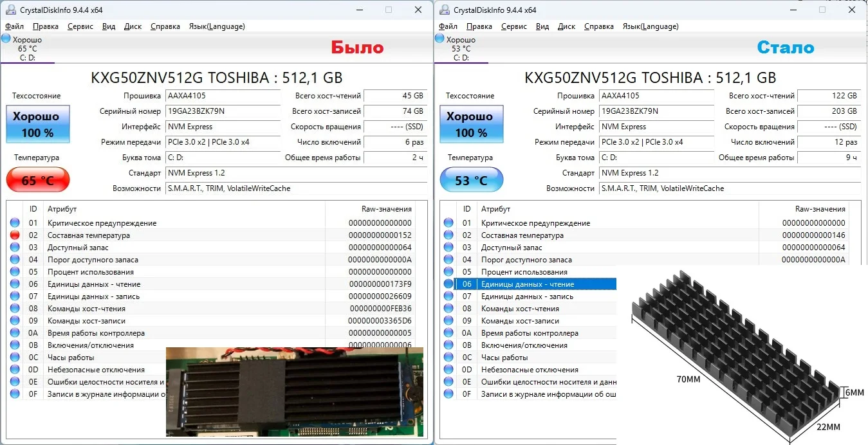Viewport: 868px width, 445px height.
Task: Click Общее время работы value 9 ч
Action: point(829,158)
